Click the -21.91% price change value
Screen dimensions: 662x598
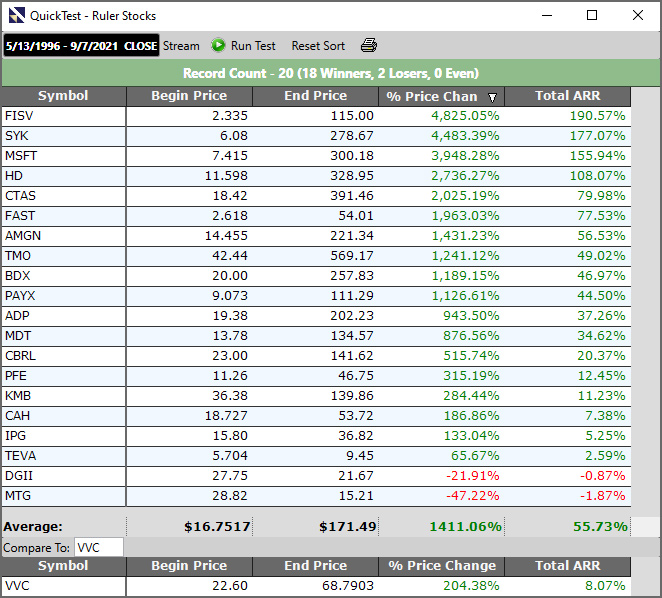(472, 476)
